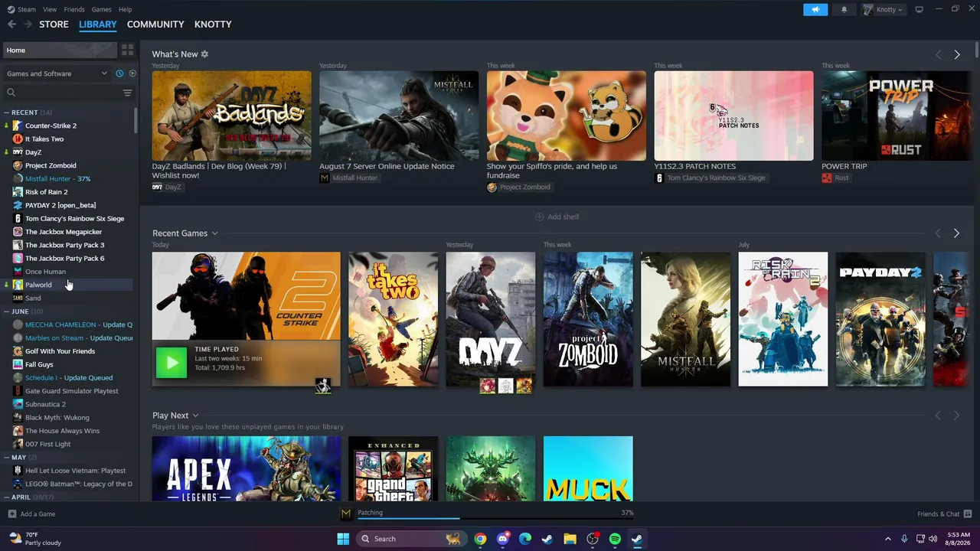980x551 pixels.
Task: Open the Friends menu
Action: click(74, 9)
